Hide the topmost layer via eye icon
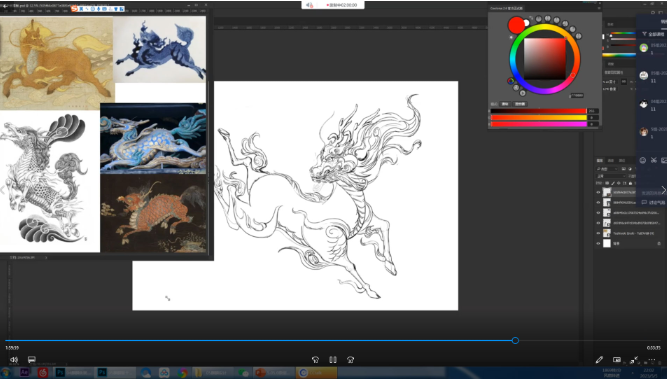 click(x=598, y=192)
